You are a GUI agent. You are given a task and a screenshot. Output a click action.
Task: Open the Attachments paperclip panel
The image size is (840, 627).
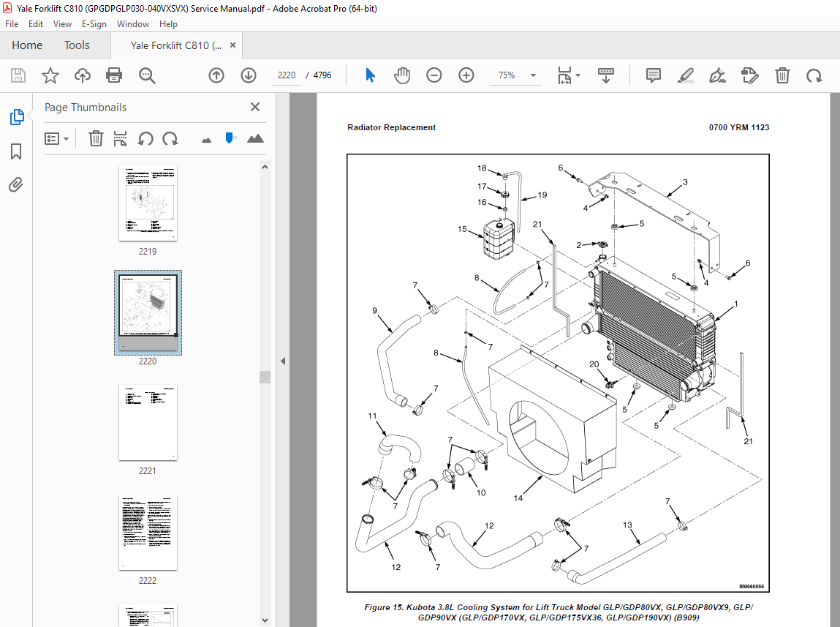point(16,185)
